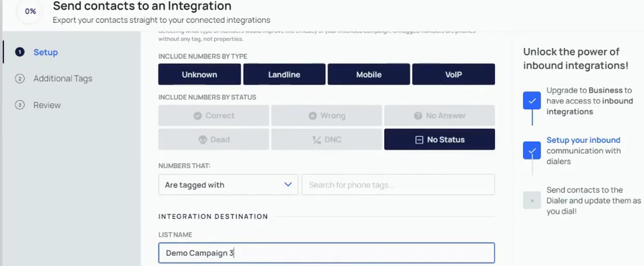Open the 'Are tagged with' dropdown
The height and width of the screenshot is (266, 644).
pyautogui.click(x=228, y=185)
